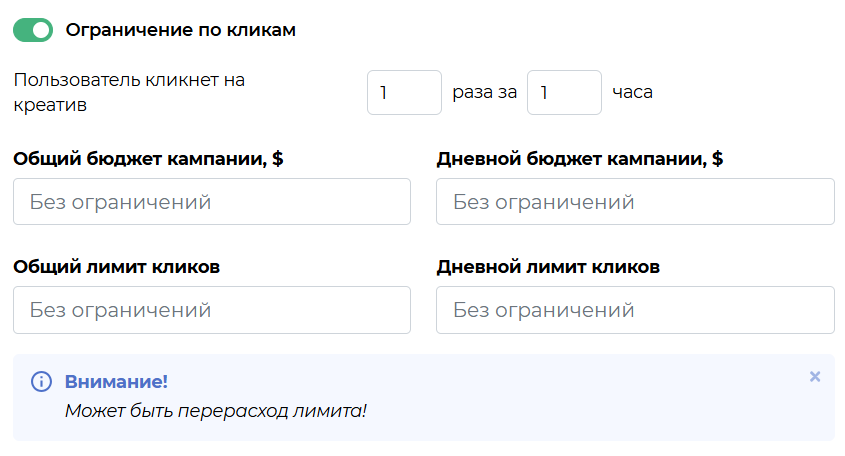Click the Общий бюджет кампании, $ label

(x=148, y=159)
